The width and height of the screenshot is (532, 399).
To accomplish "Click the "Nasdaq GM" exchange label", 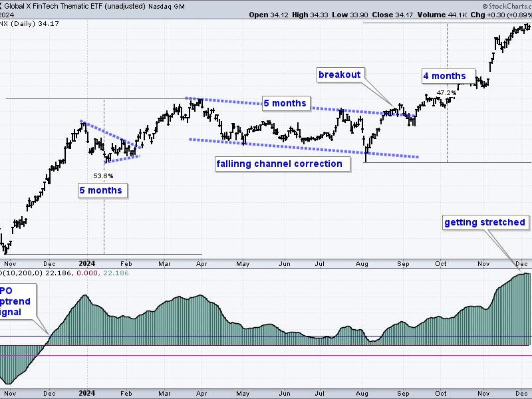I will coord(167,6).
